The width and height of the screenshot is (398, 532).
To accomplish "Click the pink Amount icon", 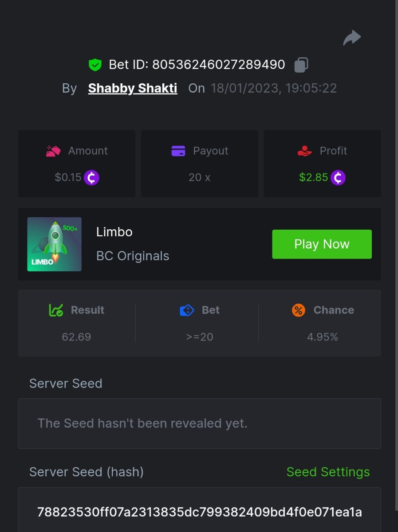I will coord(53,151).
